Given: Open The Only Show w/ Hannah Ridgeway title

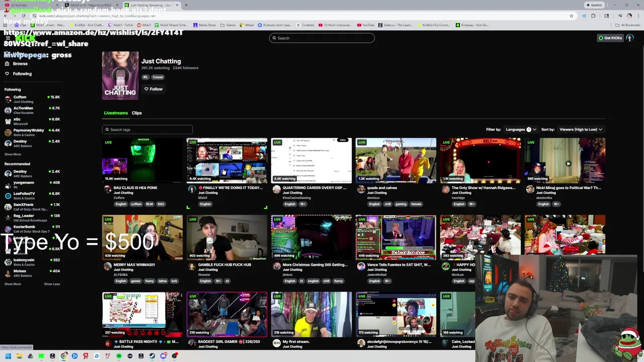Looking at the screenshot, I should pyautogui.click(x=484, y=188).
